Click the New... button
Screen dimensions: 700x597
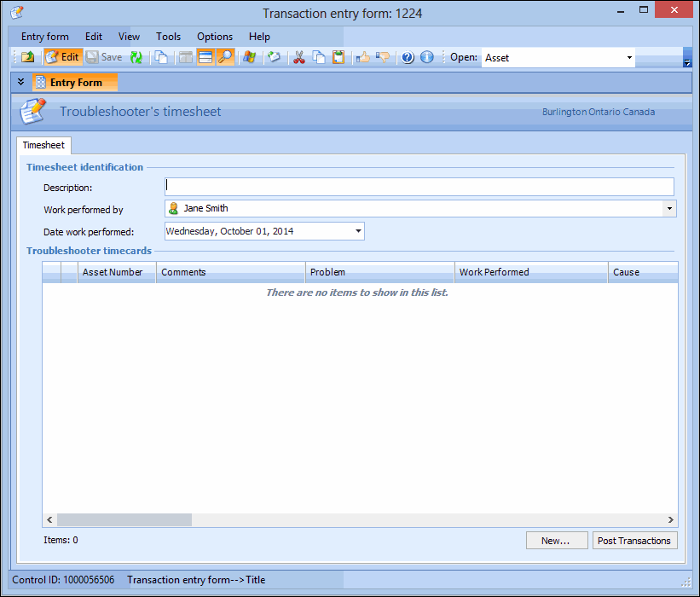coord(556,541)
